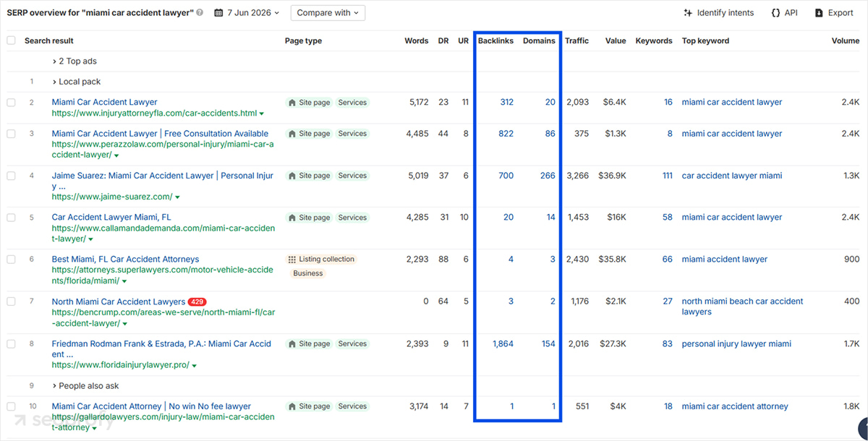Viewport: 868px width, 441px height.
Task: Open top keyword personal injury lawyer miami
Action: (x=736, y=344)
